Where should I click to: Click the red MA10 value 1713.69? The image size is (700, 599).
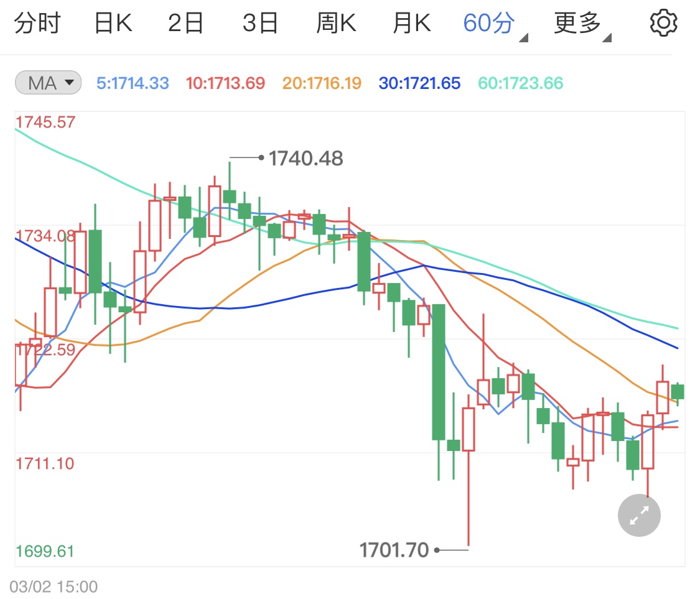pos(225,83)
